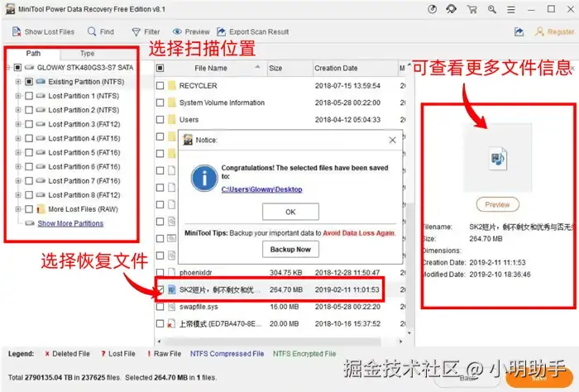Expand Lost Partition 1 (NTFS) node

[17, 96]
